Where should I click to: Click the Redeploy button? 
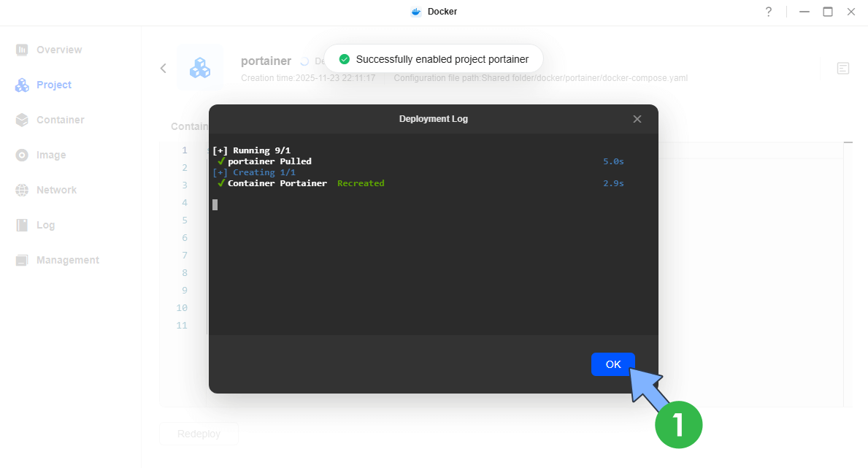click(x=199, y=434)
